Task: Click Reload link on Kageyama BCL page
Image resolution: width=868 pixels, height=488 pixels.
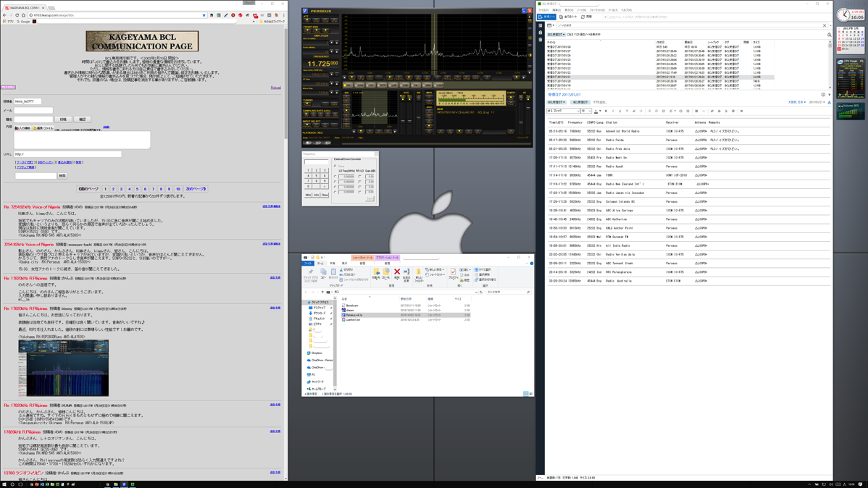Action: (275, 88)
